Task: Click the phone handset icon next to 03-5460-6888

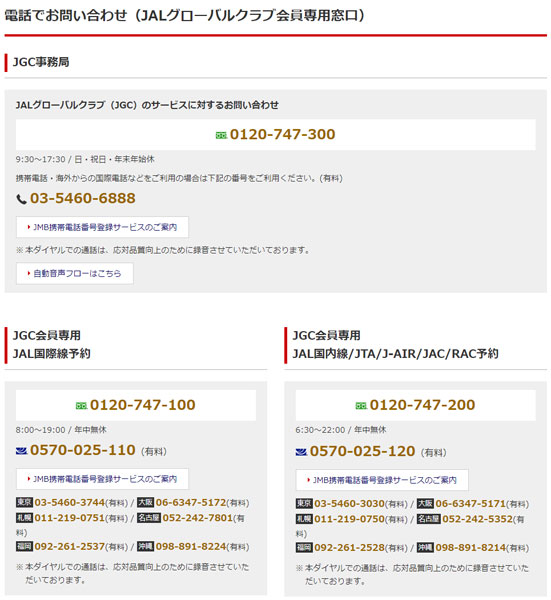Action: [21, 199]
